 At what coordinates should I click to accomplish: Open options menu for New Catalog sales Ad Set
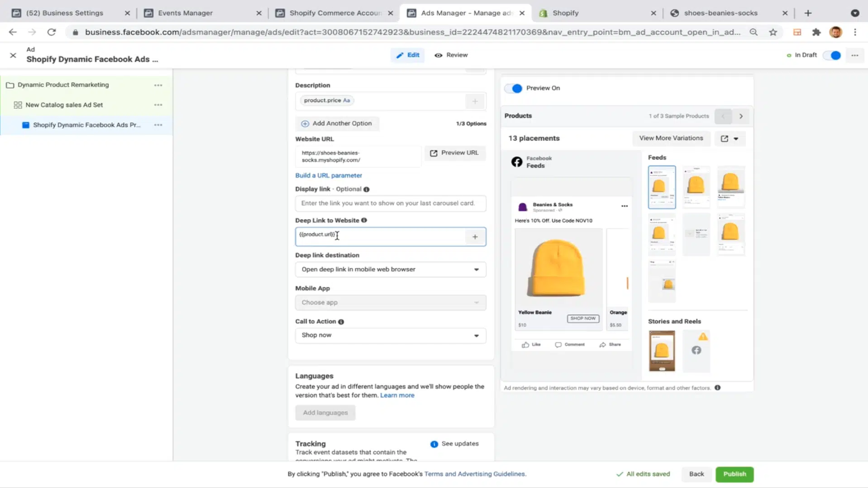(158, 104)
